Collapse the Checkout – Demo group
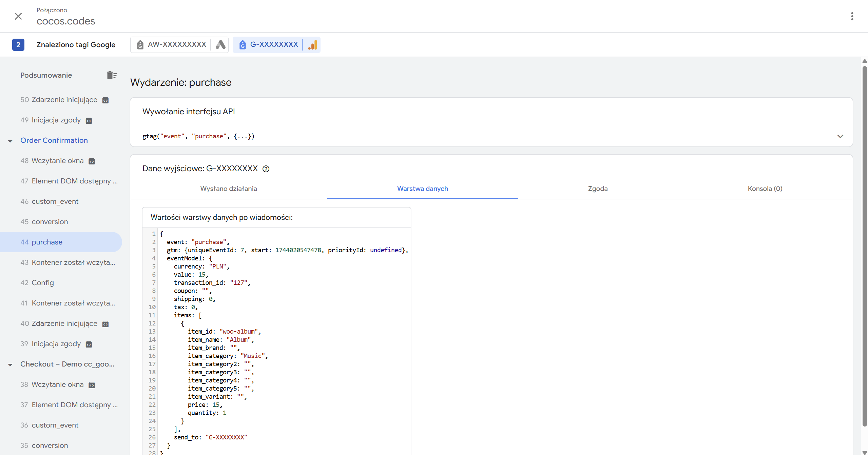This screenshot has width=868, height=455. point(10,364)
